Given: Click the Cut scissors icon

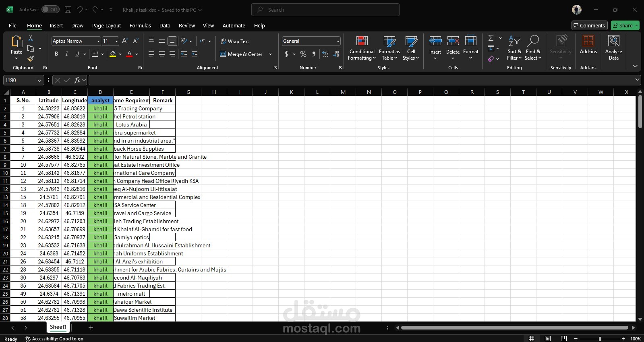Looking at the screenshot, I should tap(31, 38).
